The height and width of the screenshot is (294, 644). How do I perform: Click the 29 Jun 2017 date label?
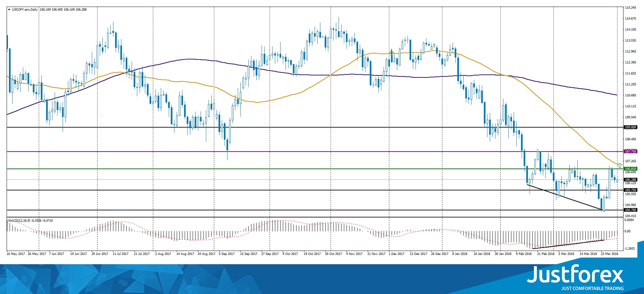(100, 254)
